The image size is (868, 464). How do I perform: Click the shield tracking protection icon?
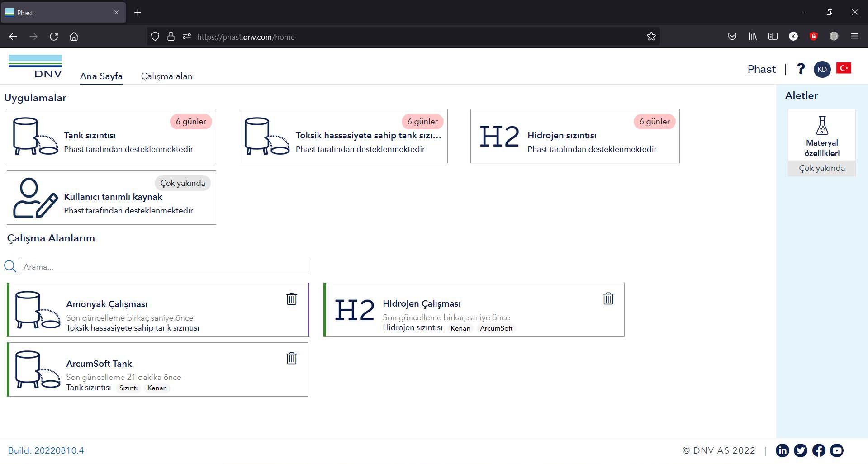(155, 37)
